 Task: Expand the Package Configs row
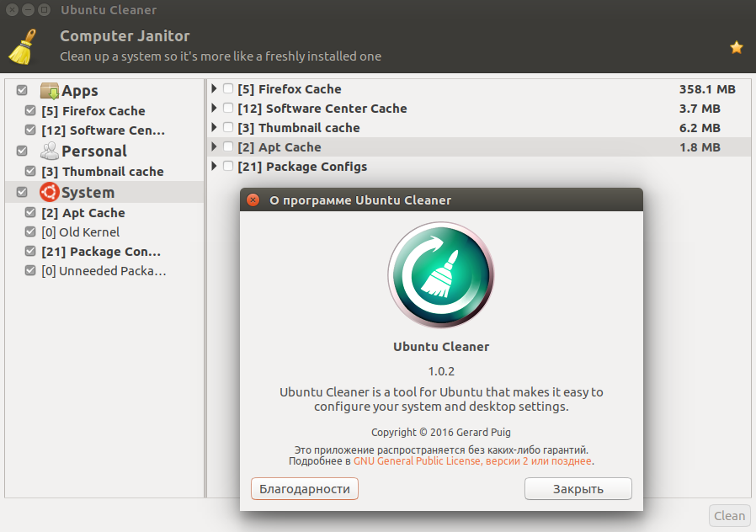pos(214,166)
